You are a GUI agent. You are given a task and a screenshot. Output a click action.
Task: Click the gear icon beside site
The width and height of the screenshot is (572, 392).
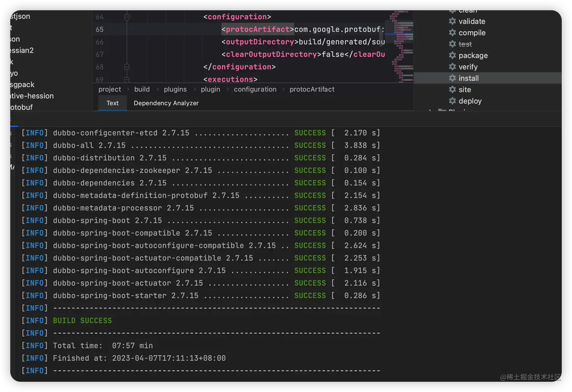coord(452,89)
